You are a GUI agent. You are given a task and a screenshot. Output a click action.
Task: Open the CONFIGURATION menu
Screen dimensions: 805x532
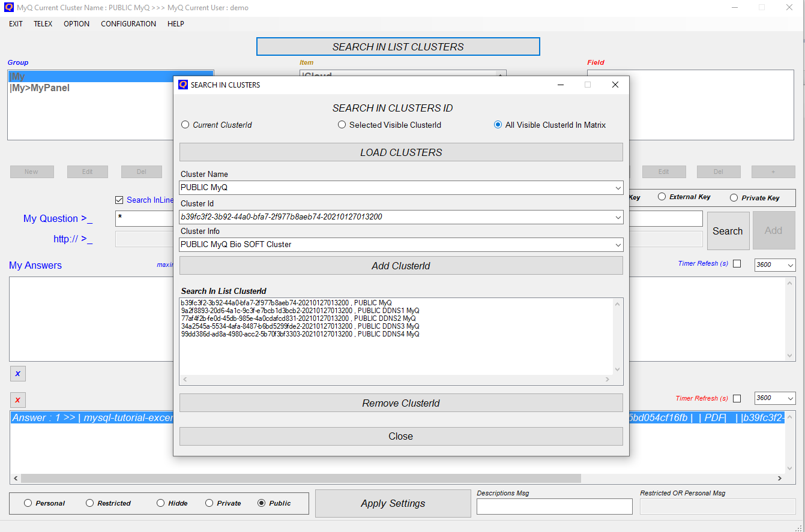pos(128,24)
